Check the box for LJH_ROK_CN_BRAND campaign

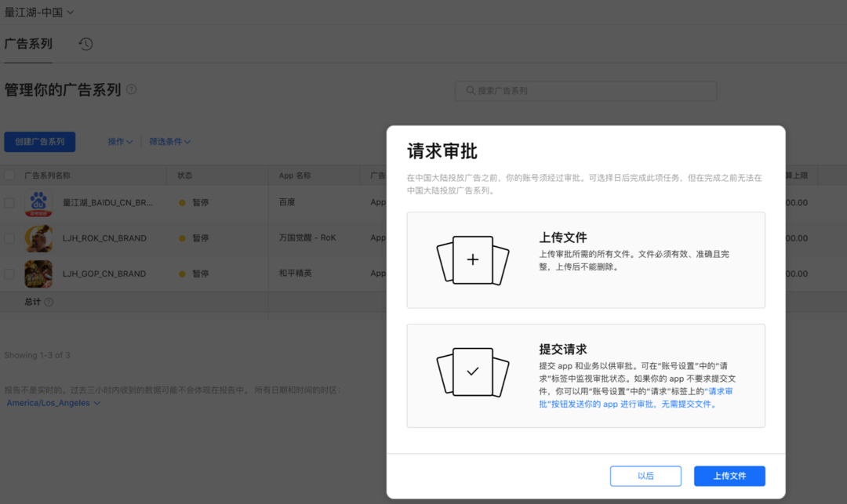click(x=11, y=238)
